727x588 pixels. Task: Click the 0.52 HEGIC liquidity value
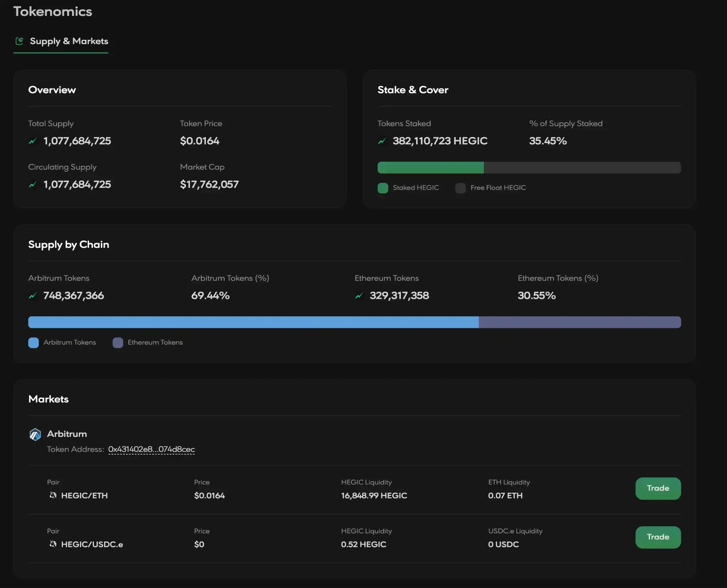[x=363, y=544]
